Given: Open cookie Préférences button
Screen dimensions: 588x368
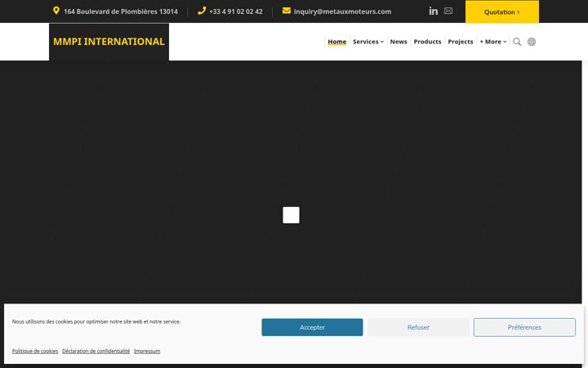Looking at the screenshot, I should pos(524,327).
